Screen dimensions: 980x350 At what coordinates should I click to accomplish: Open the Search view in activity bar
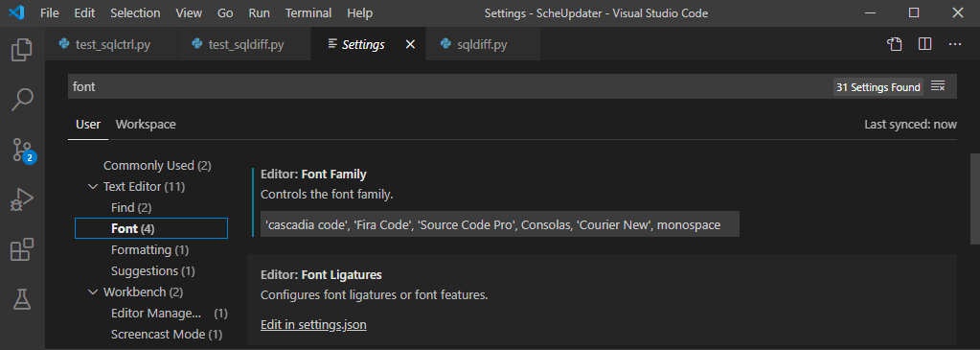tap(22, 100)
